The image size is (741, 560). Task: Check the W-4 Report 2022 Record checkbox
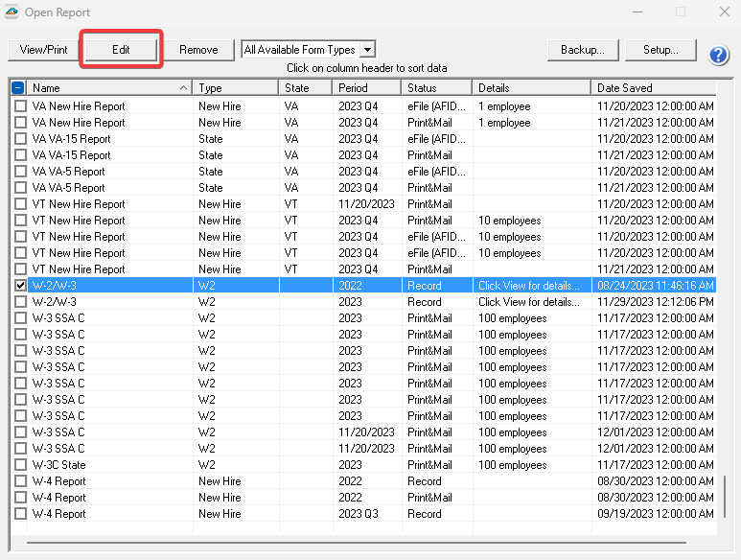[20, 481]
